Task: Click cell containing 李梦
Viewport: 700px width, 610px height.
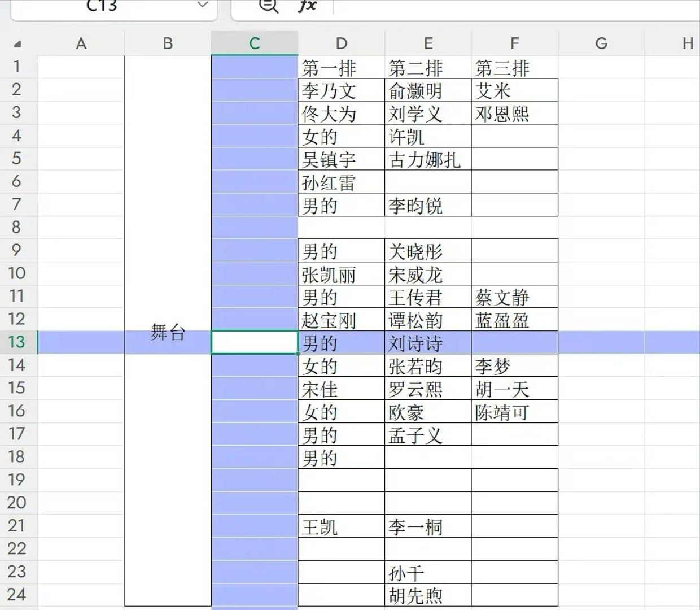Action: point(514,366)
